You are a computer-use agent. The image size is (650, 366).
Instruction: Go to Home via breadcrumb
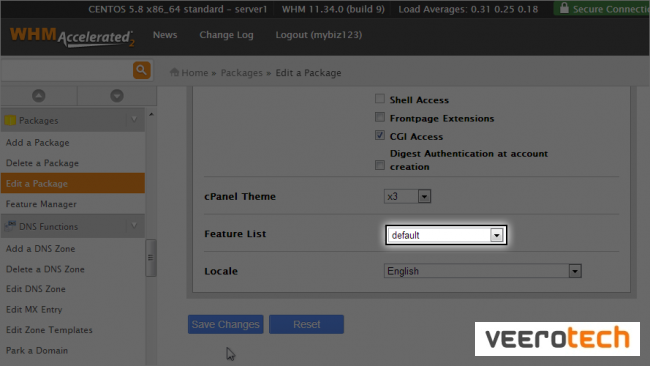[x=195, y=73]
